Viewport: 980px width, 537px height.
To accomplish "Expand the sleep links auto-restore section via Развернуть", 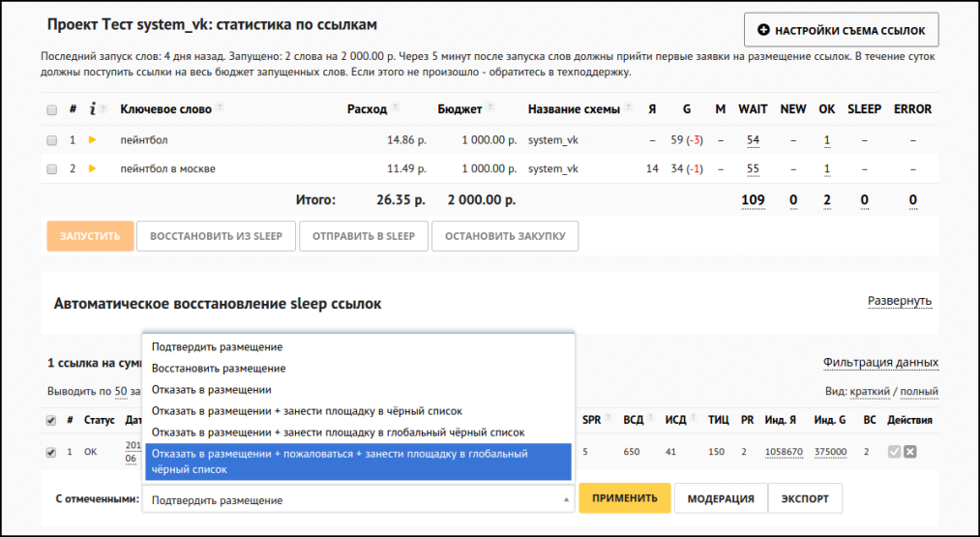I will point(899,302).
